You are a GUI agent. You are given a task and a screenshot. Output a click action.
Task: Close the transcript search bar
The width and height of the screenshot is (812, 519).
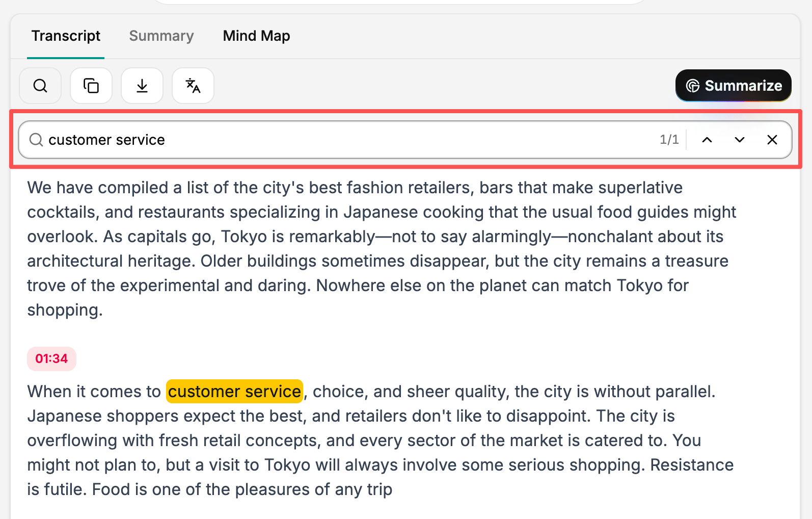772,140
